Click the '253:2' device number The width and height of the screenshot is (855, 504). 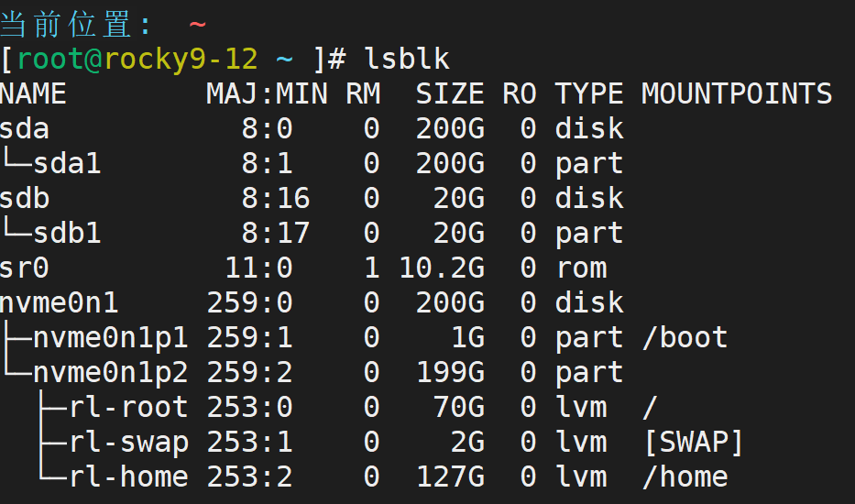250,477
